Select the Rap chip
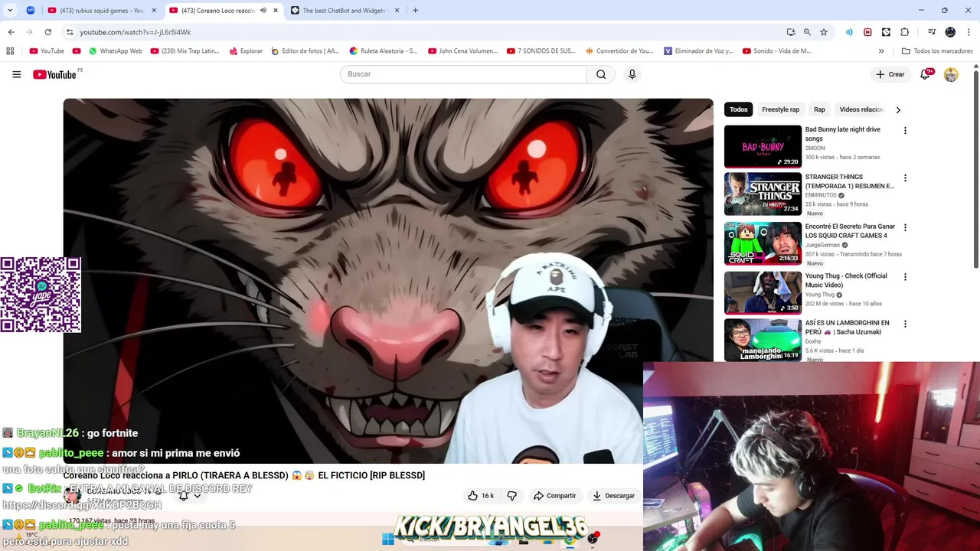 pyautogui.click(x=819, y=109)
